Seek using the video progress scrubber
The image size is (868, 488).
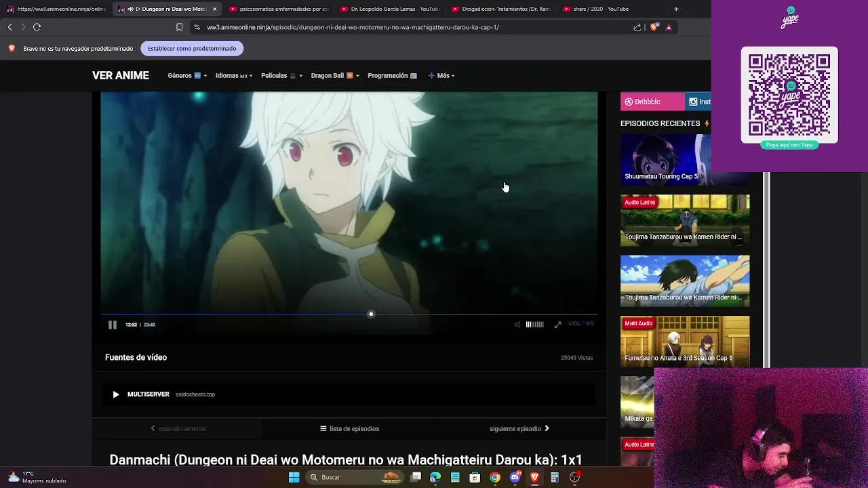(x=371, y=314)
